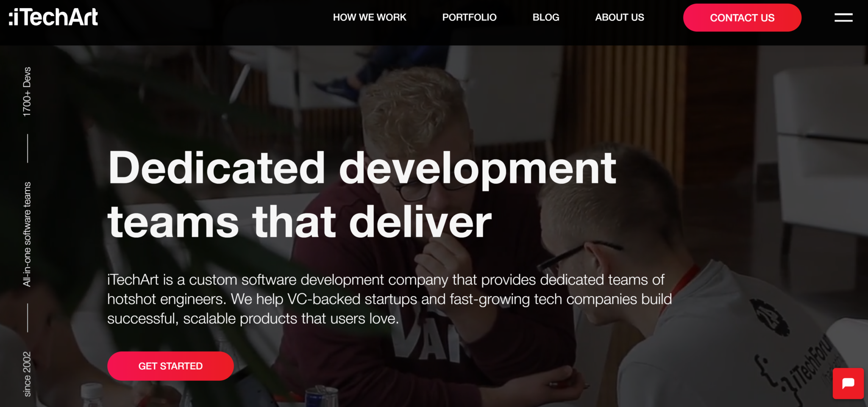Navigate to BLOG
Viewport: 868px width, 407px height.
coord(546,17)
